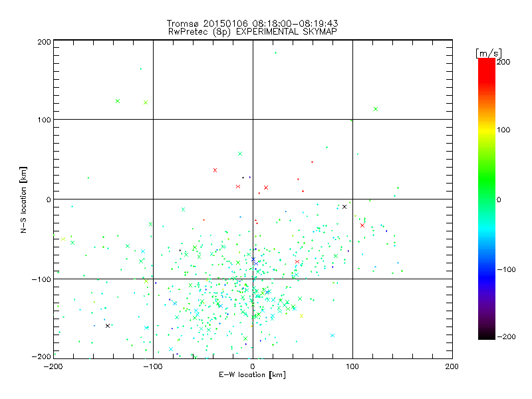The image size is (532, 399).
Task: Click the color bar's "100" label
Action: (503, 130)
